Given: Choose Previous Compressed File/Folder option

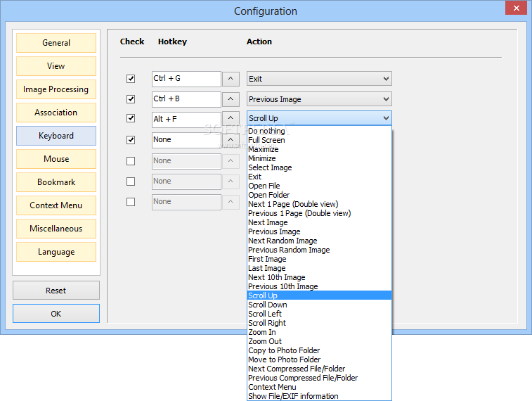Looking at the screenshot, I should pos(319,378).
